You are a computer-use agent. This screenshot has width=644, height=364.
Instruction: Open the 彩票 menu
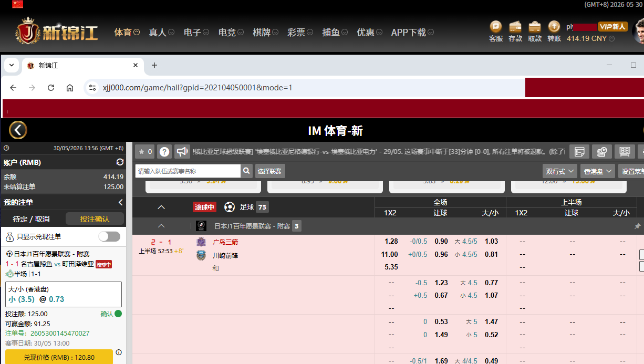[x=300, y=33]
